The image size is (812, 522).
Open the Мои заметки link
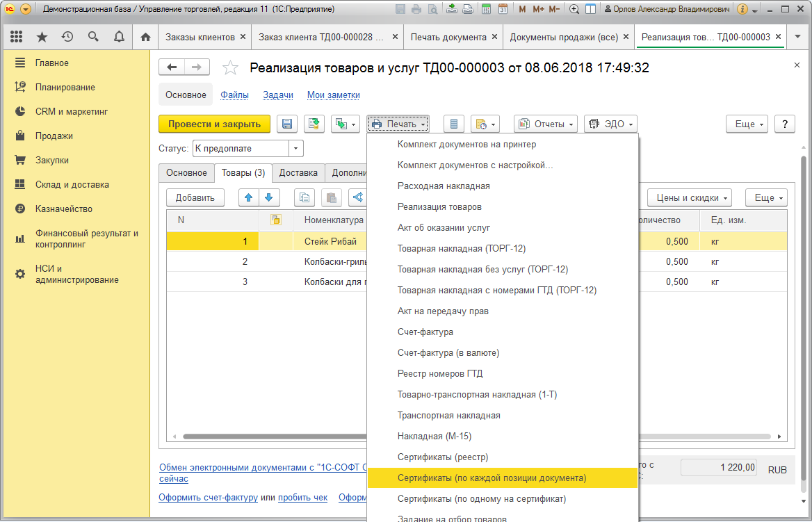(x=334, y=95)
